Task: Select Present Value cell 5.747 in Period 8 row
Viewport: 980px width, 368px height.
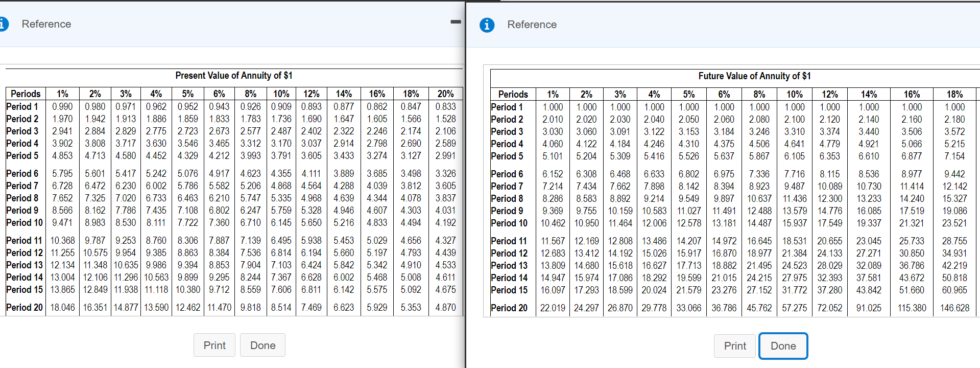Action: (x=251, y=198)
